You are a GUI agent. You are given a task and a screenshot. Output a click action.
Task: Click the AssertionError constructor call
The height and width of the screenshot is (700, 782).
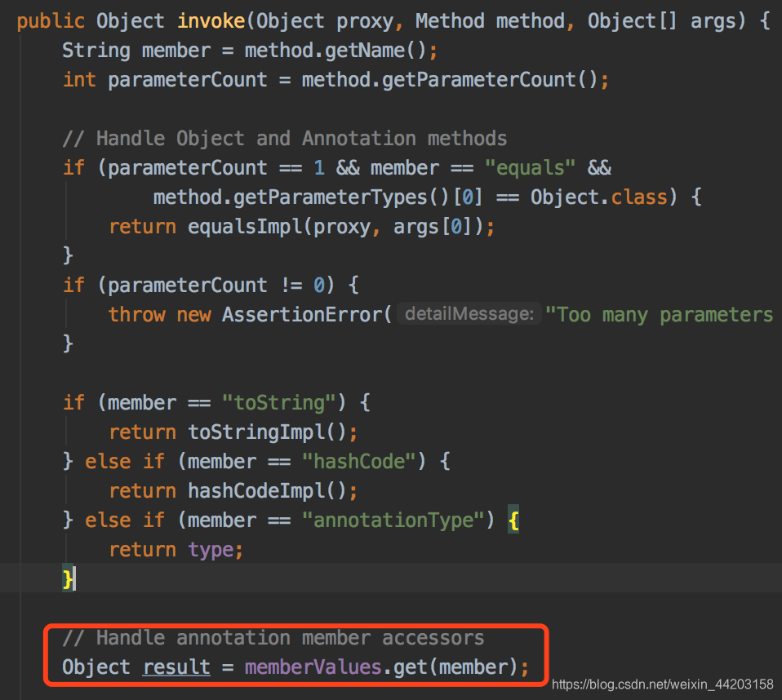[307, 315]
